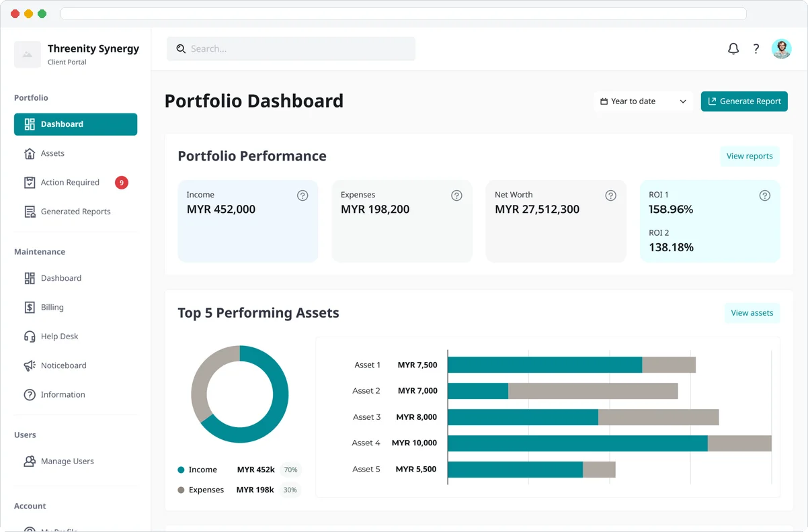Click the Threenity Synergy logo placeholder
Screen dimensions: 808x532
coord(28,54)
